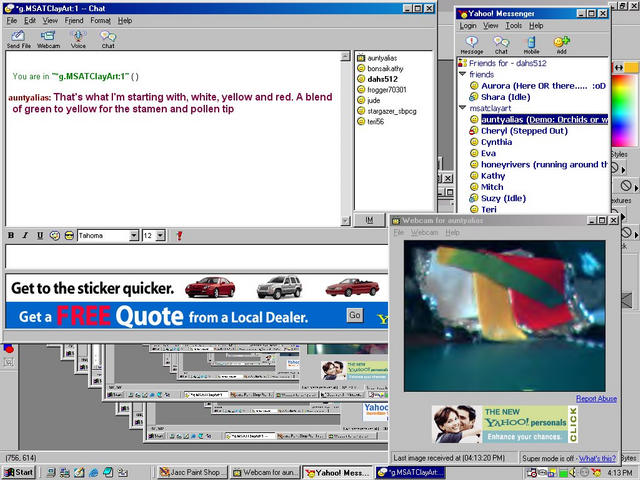This screenshot has width=640, height=480.
Task: Click the Mobile icon in Yahoo Messenger
Action: [x=531, y=45]
